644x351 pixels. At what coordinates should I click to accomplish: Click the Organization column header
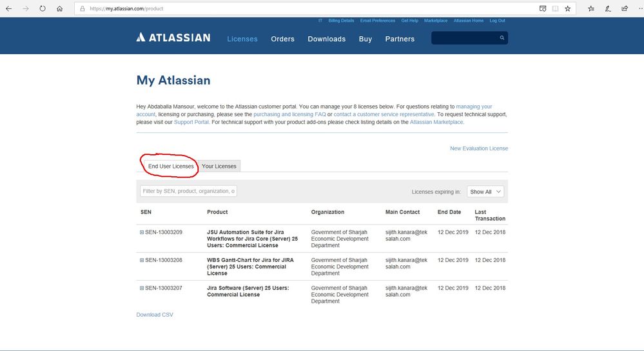tap(327, 212)
